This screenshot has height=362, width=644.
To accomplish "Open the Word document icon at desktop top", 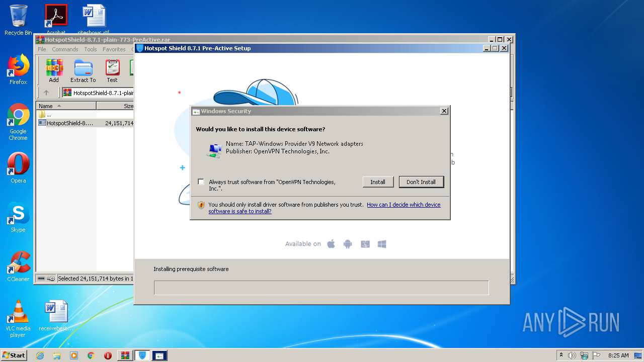I will [94, 19].
